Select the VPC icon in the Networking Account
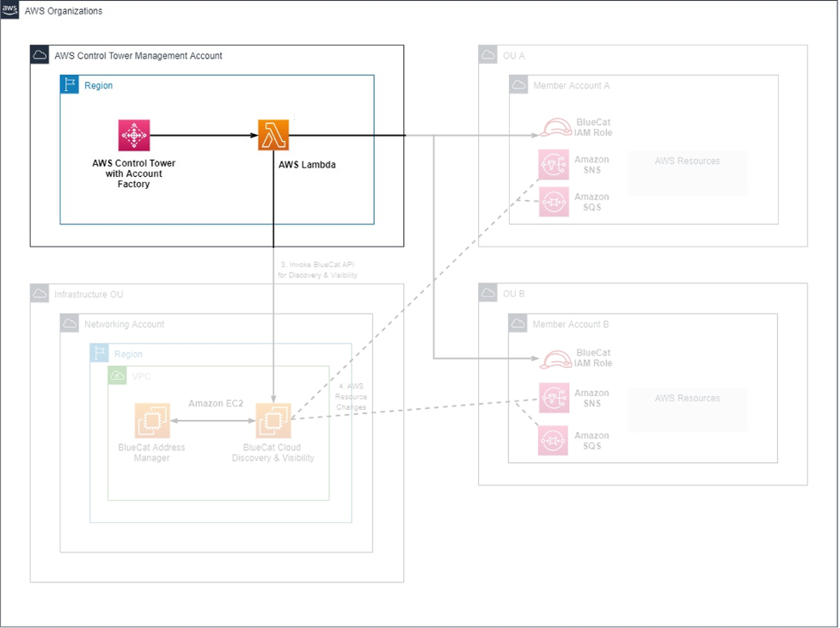 117,375
